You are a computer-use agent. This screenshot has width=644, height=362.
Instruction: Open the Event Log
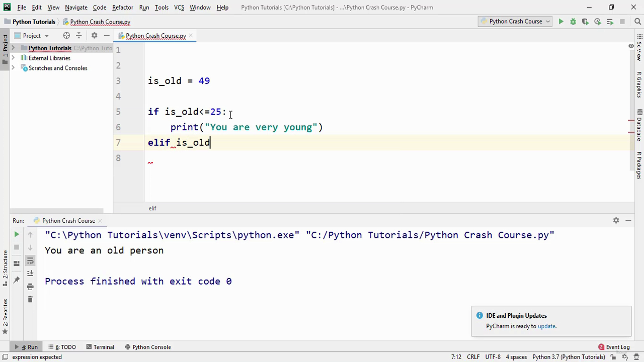pos(614,347)
